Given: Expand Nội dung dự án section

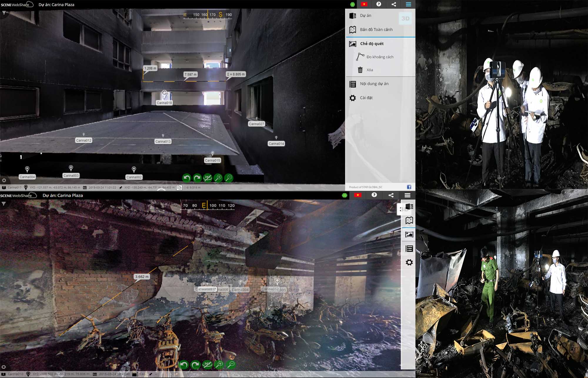Looking at the screenshot, I should click(374, 84).
